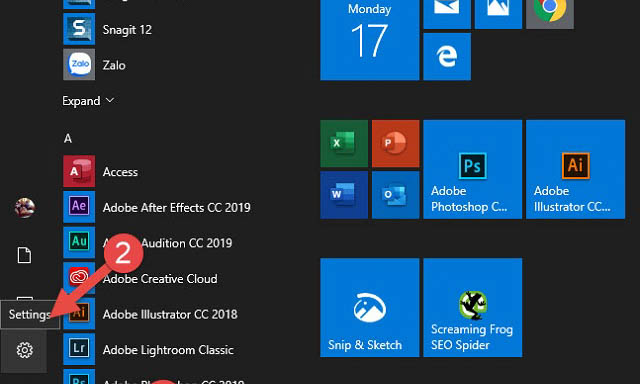Click the Snagit 12 label
Screen dimensions: 640x384
tap(127, 30)
